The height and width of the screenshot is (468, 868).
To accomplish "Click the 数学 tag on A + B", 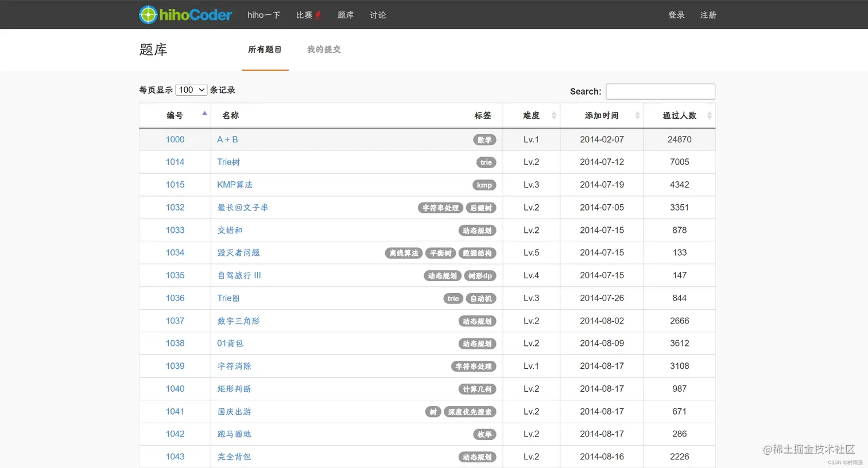I will click(485, 140).
